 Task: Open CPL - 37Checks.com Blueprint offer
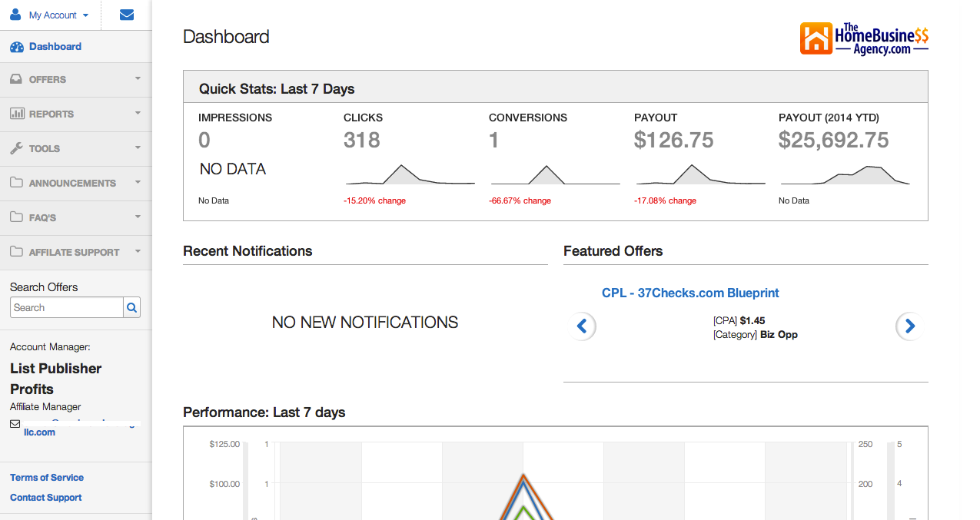coord(690,293)
